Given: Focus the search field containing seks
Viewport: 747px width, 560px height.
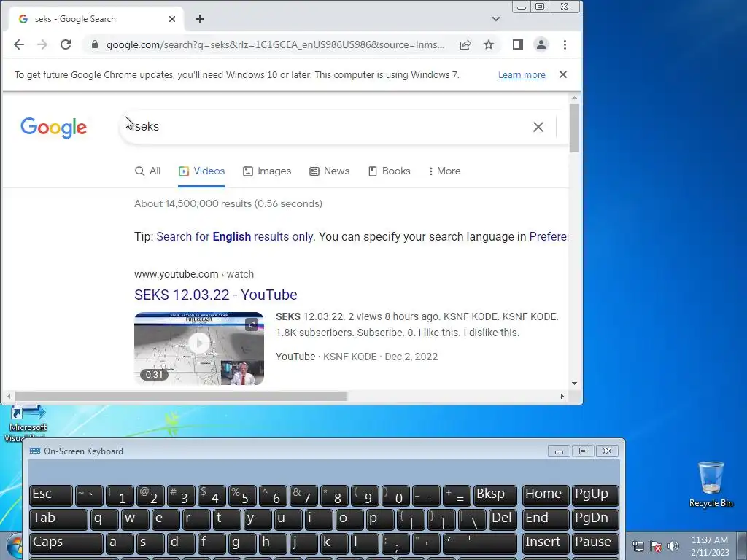Looking at the screenshot, I should click(x=329, y=127).
